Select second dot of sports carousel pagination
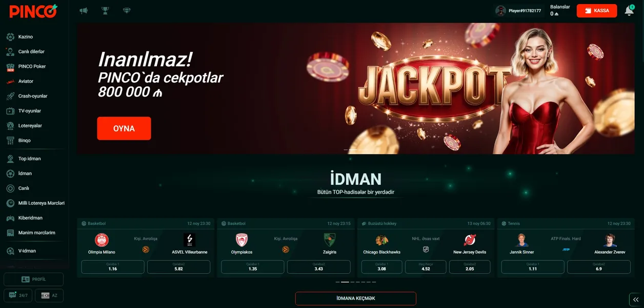The image size is (644, 308). tap(345, 282)
